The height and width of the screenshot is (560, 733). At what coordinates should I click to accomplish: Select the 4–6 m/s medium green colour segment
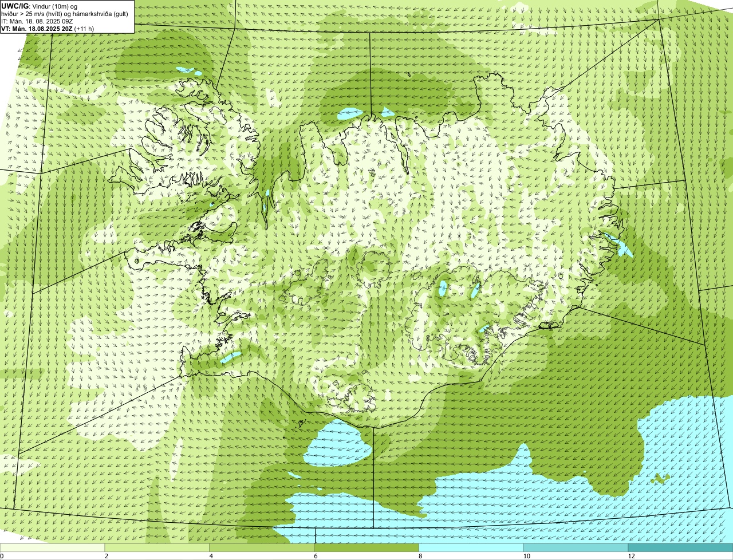point(262,547)
